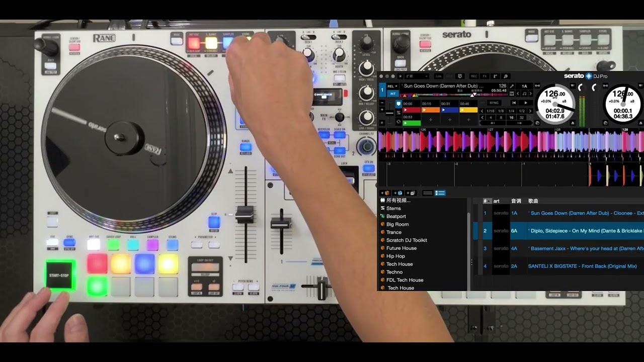Toggle the REC panel button
The height and width of the screenshot is (362, 644).
click(474, 76)
